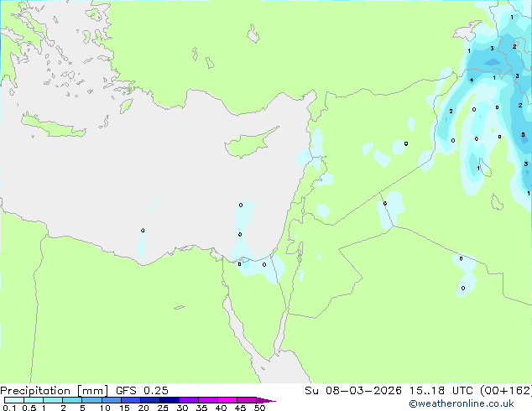
Task: Click the 25–30 mm dark blue swatch
Action: [x=170, y=400]
